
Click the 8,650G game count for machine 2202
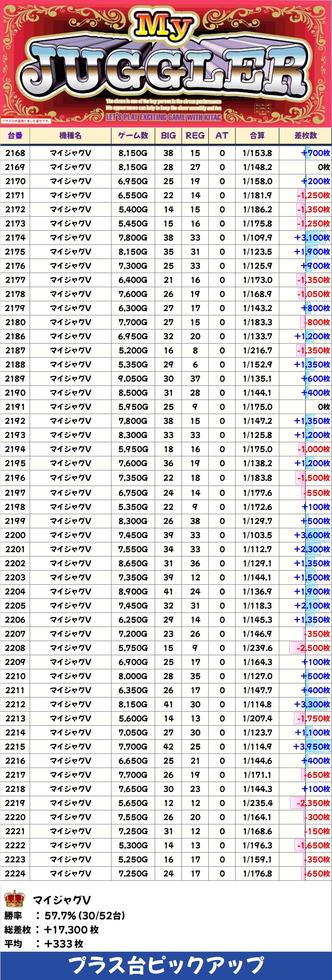tap(133, 563)
